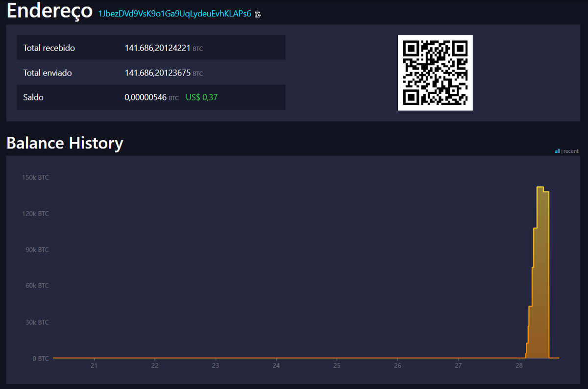Select the Saldo value 0,00000546
Image resolution: width=588 pixels, height=389 pixels.
coord(146,97)
